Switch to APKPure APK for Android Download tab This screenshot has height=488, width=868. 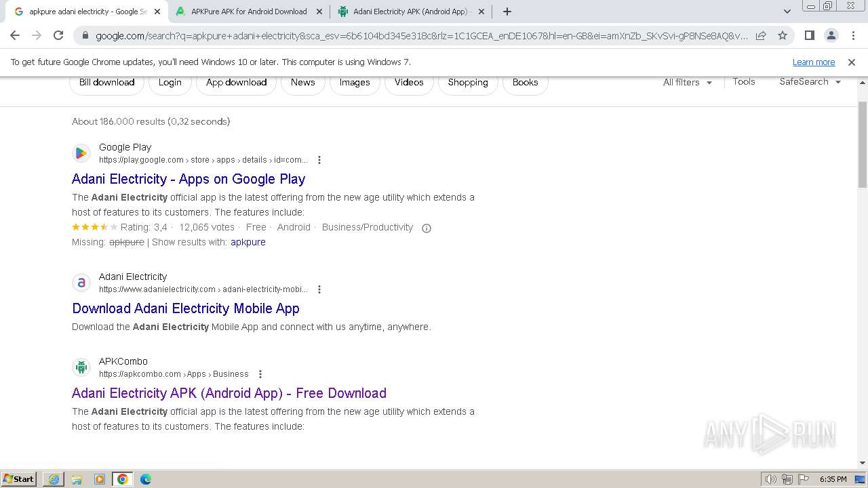249,12
